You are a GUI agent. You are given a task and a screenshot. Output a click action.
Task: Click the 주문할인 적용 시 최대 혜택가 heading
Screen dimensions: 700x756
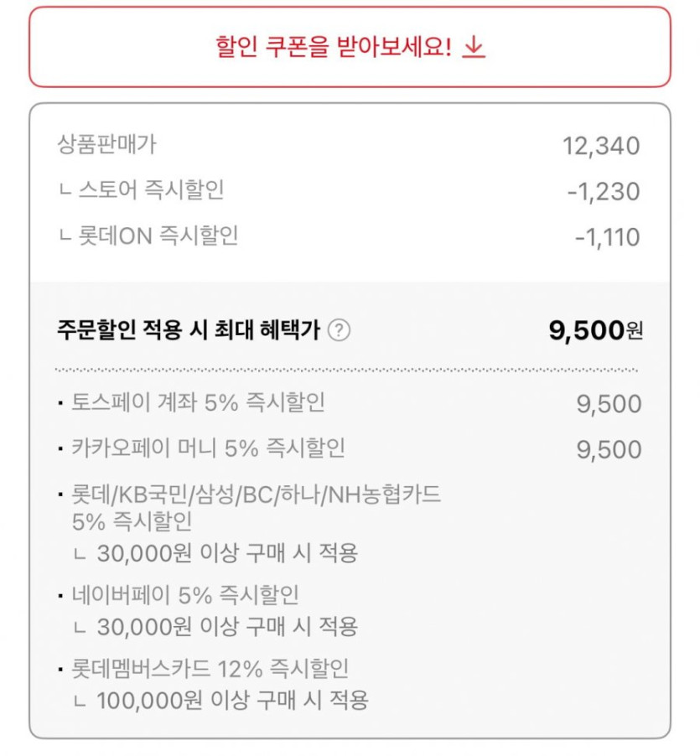(188, 330)
